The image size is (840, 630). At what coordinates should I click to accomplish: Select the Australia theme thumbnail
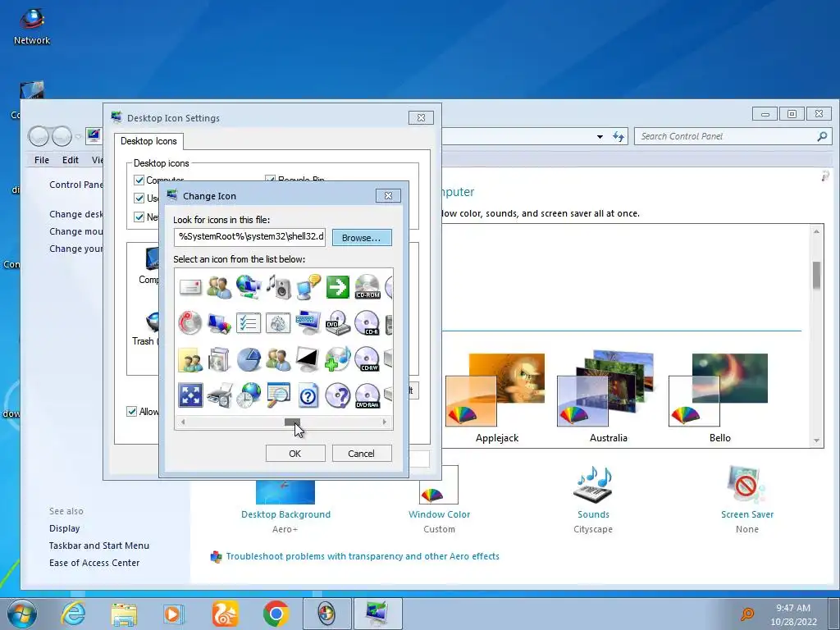tap(607, 389)
